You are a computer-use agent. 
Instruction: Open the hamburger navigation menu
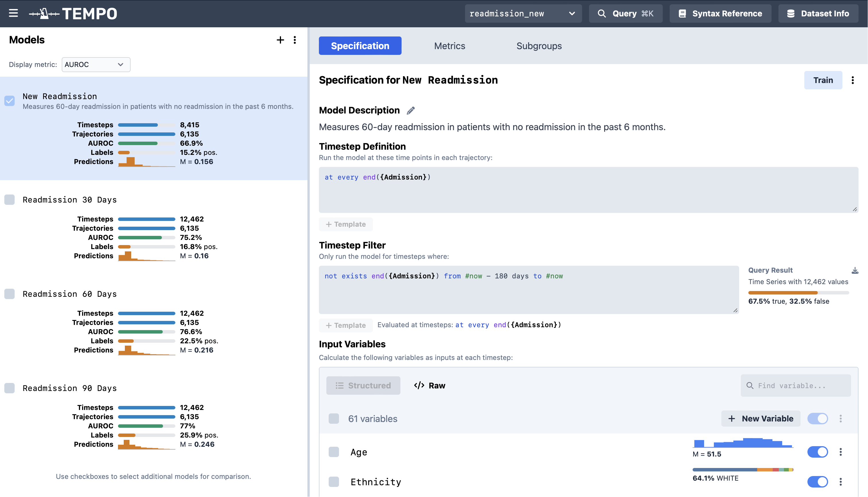click(13, 13)
